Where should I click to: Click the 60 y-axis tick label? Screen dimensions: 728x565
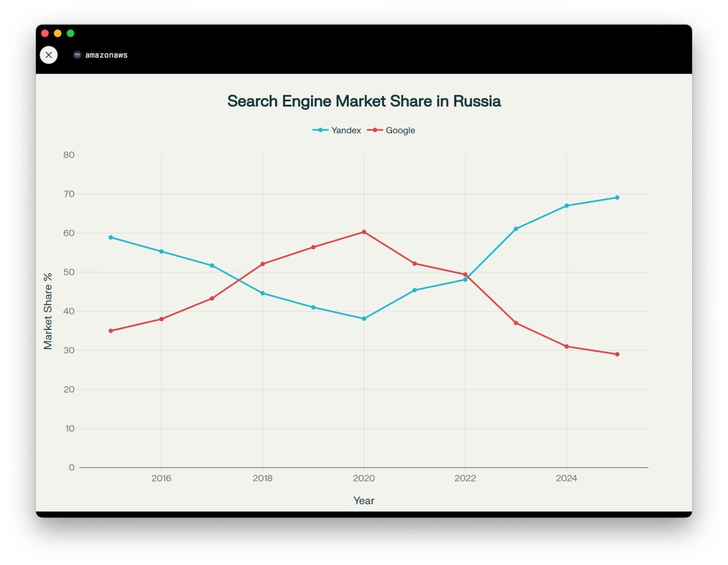pos(69,233)
